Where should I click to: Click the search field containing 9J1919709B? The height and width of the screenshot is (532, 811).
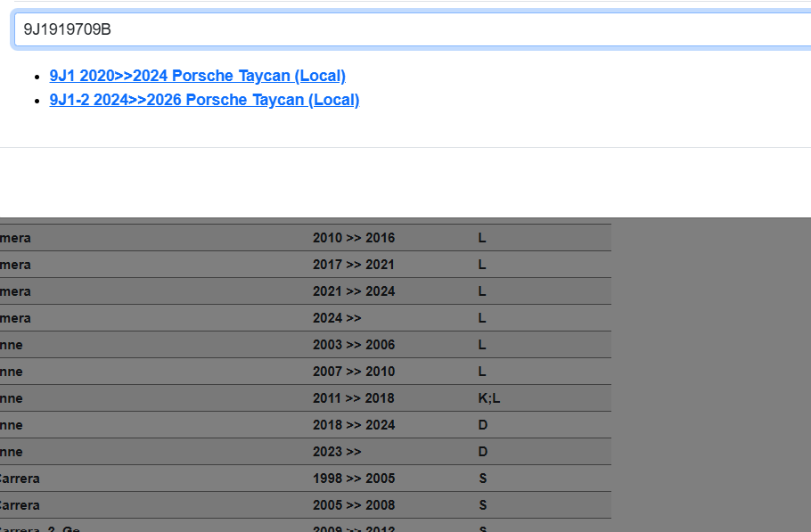pyautogui.click(x=410, y=29)
